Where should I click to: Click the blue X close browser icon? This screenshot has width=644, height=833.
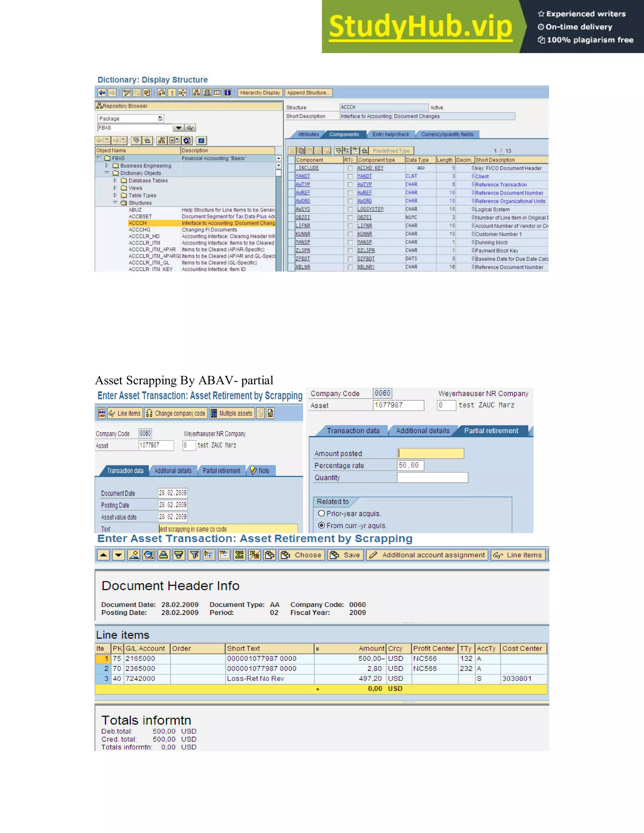[x=202, y=141]
